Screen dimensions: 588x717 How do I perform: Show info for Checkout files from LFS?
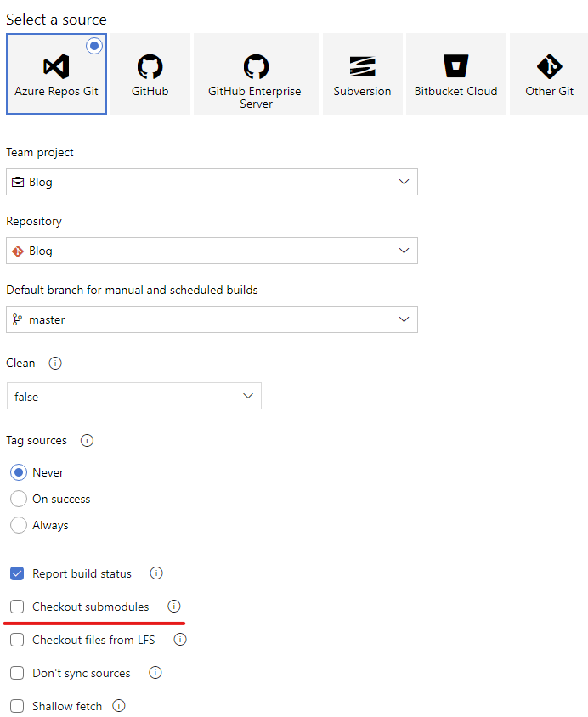(180, 639)
